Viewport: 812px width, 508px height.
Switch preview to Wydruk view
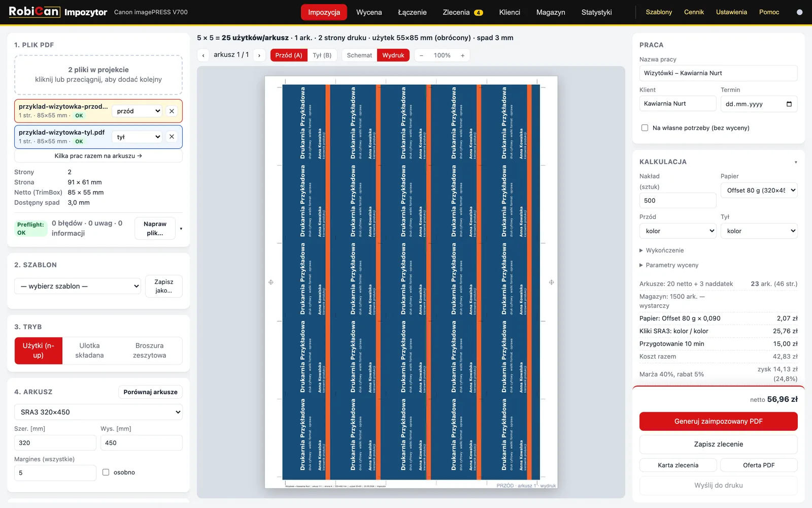coord(393,55)
